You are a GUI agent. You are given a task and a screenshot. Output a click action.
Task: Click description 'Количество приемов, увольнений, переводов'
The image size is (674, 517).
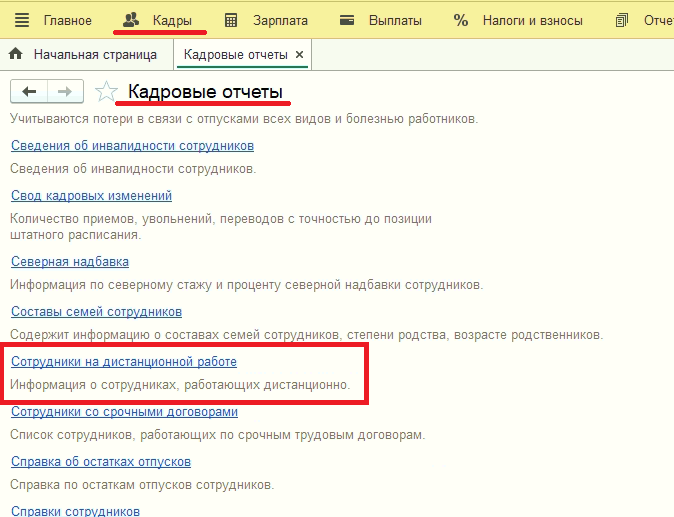click(x=147, y=219)
